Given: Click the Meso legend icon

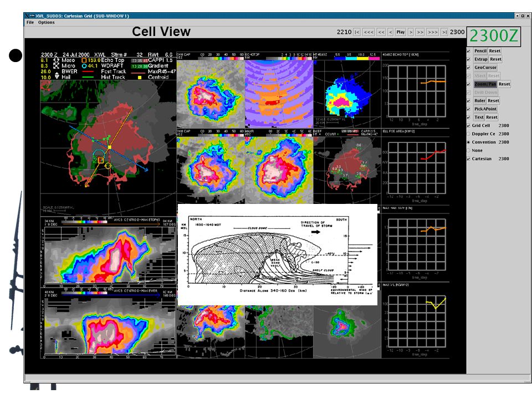Looking at the screenshot, I should pyautogui.click(x=57, y=60).
